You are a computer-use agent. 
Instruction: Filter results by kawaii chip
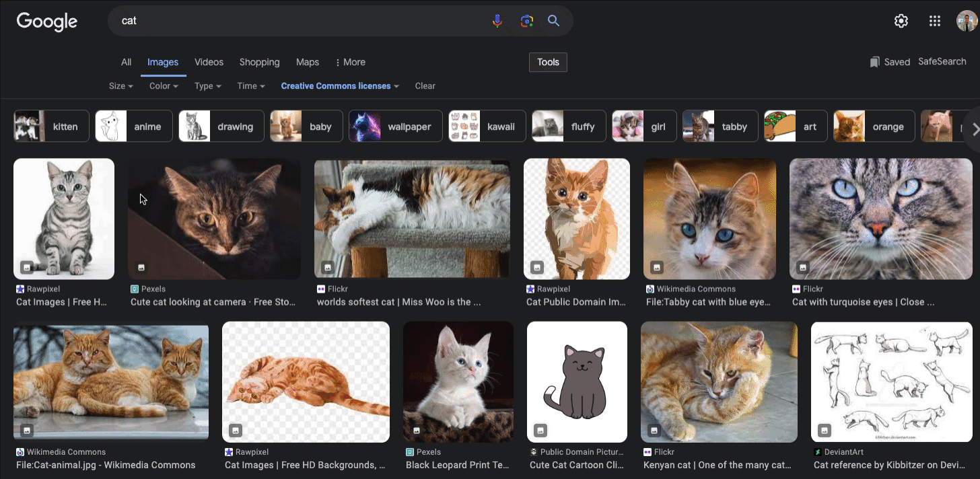pyautogui.click(x=487, y=126)
